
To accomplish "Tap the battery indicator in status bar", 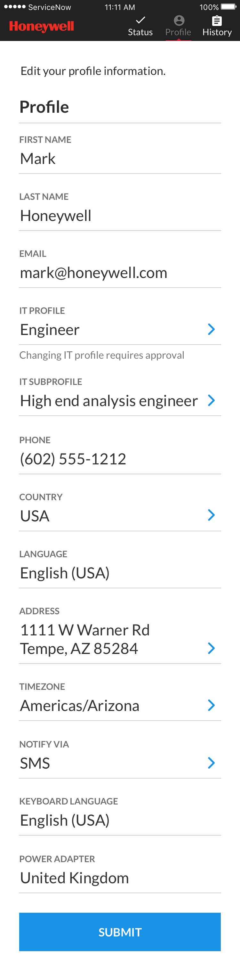I will point(228,7).
